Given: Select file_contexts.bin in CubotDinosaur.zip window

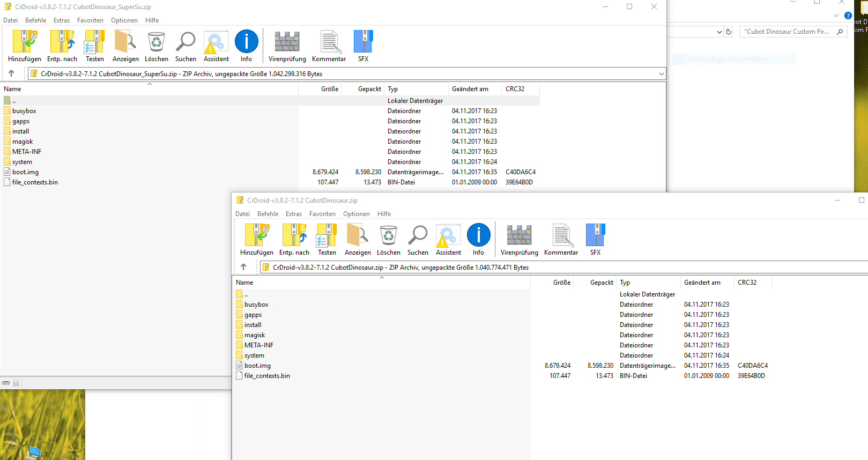Looking at the screenshot, I should click(267, 376).
